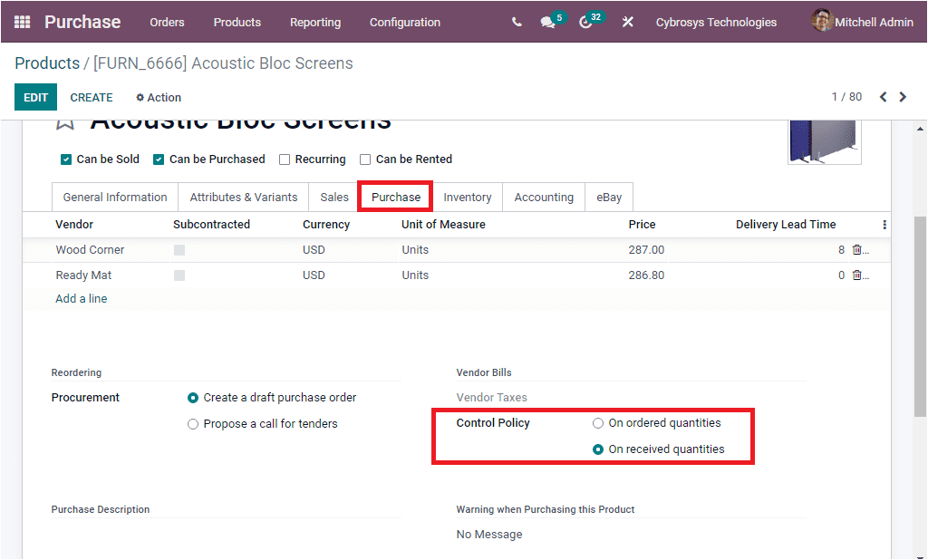Click the EDIT button
928x560 pixels.
(x=34, y=97)
